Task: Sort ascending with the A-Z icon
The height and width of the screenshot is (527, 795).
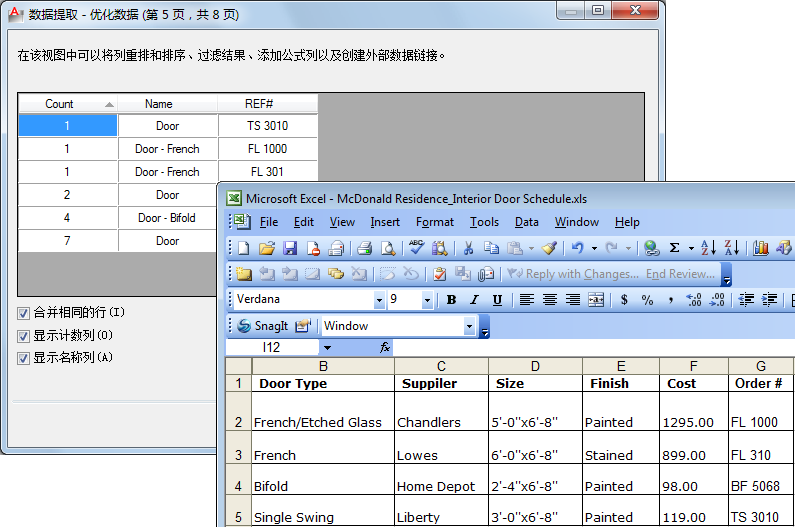Action: click(x=708, y=248)
